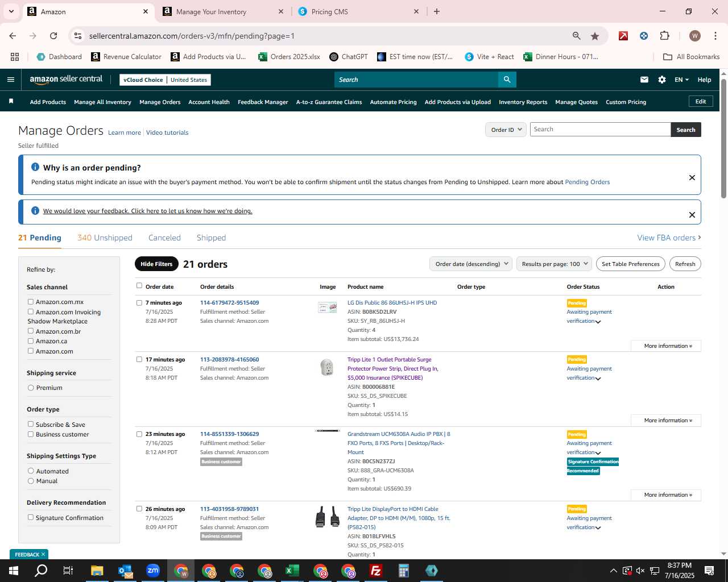Click the page vertical scrollbar
728x582 pixels.
point(723,139)
